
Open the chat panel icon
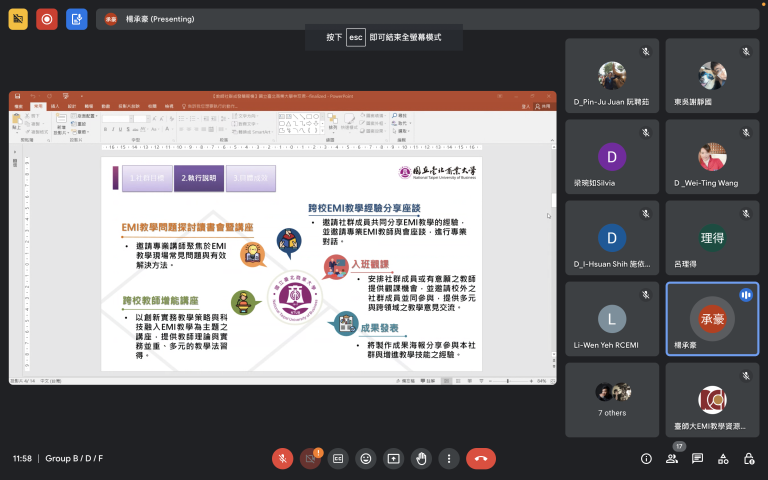point(697,458)
